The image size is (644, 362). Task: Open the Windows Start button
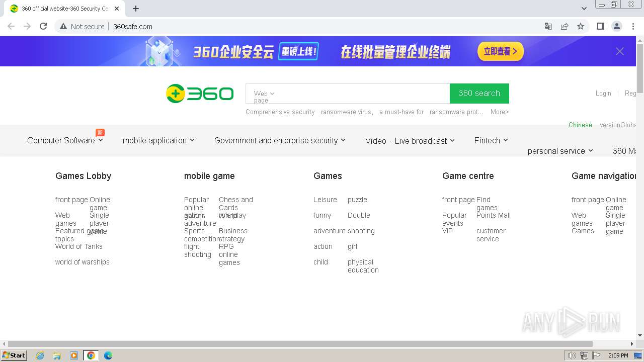pyautogui.click(x=14, y=355)
